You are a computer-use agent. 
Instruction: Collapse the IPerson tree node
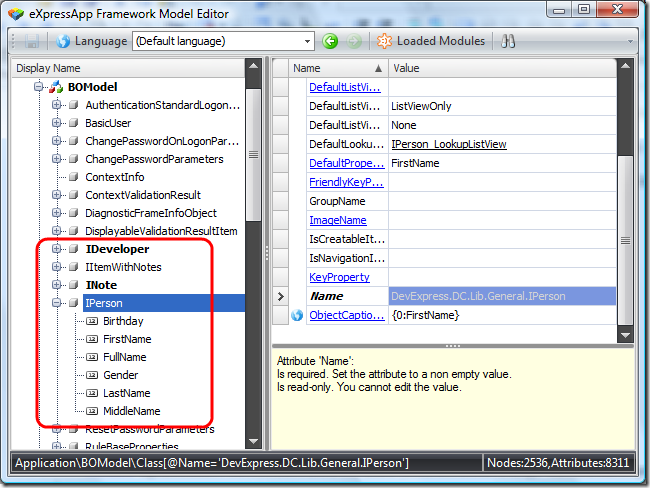(56, 303)
